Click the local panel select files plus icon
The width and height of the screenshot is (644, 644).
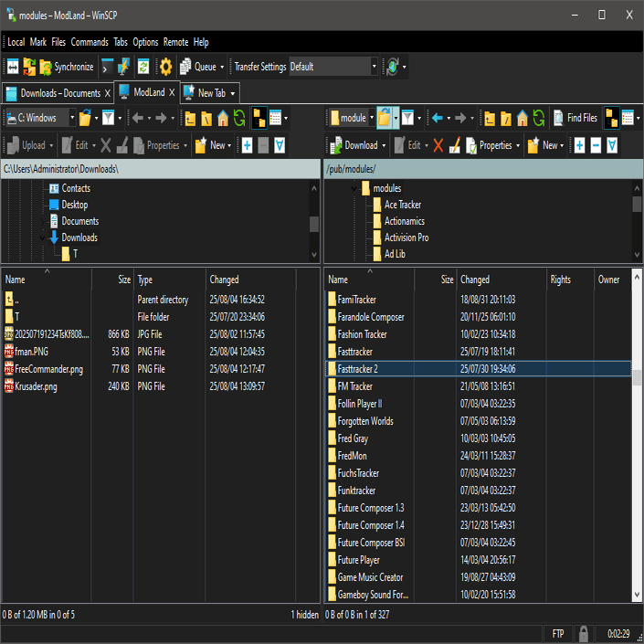(247, 145)
